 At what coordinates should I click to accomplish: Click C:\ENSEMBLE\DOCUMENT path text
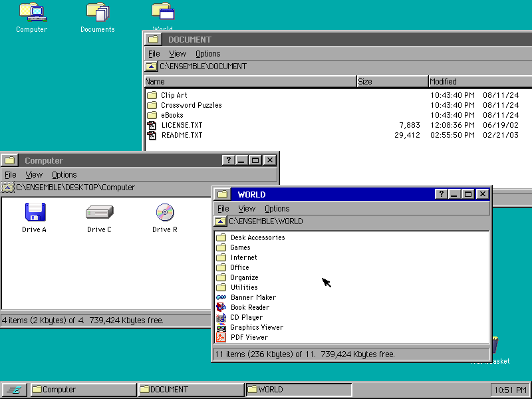[203, 66]
